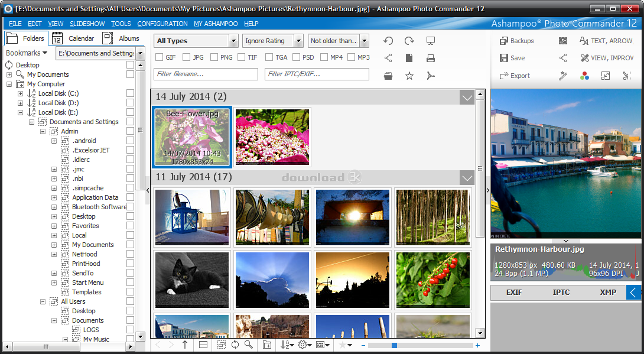
Task: Switch to the Albums tab
Action: 122,38
